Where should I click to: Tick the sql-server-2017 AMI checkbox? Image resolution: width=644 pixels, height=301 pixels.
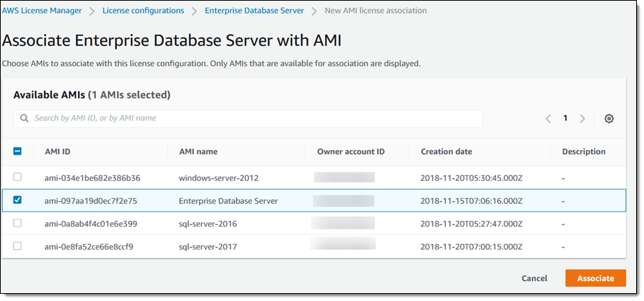(18, 246)
